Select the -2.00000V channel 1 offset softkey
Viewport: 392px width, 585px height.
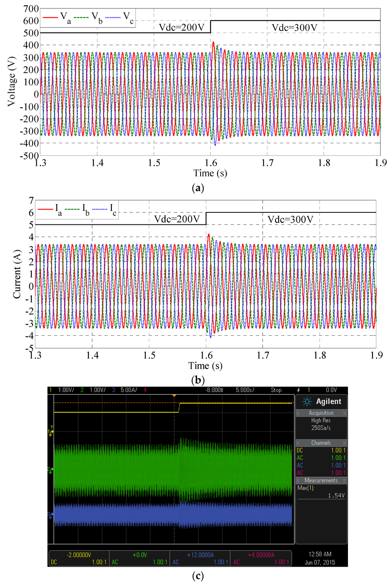(x=79, y=558)
